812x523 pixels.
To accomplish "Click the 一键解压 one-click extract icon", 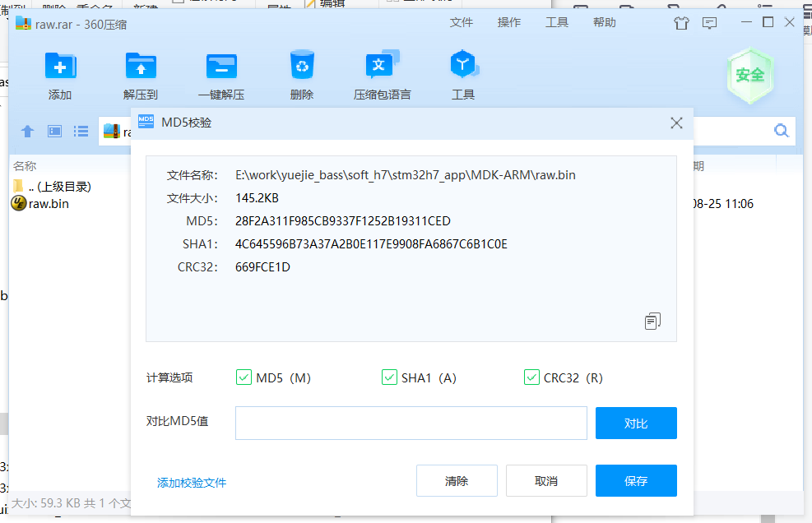I will click(x=220, y=73).
